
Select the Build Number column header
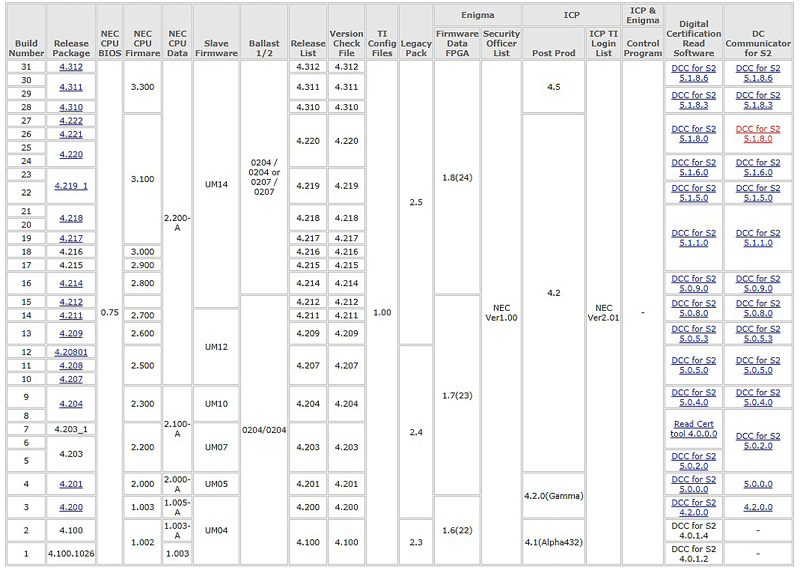click(26, 32)
